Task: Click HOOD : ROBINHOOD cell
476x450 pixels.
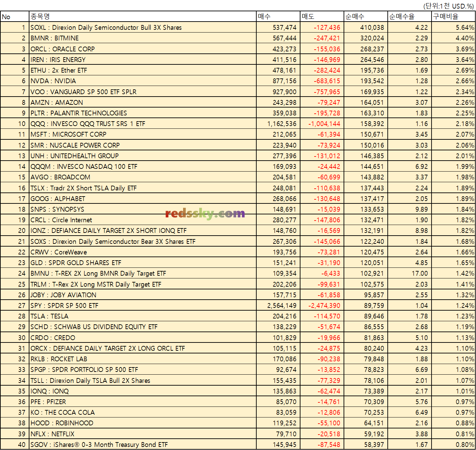Action: [143, 423]
